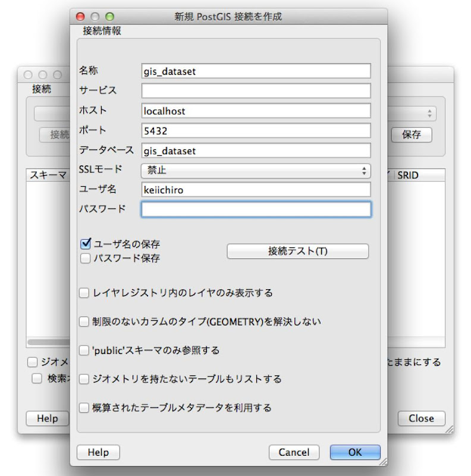
Task: Enable the パスワード保存 checkbox
Action: point(86,258)
